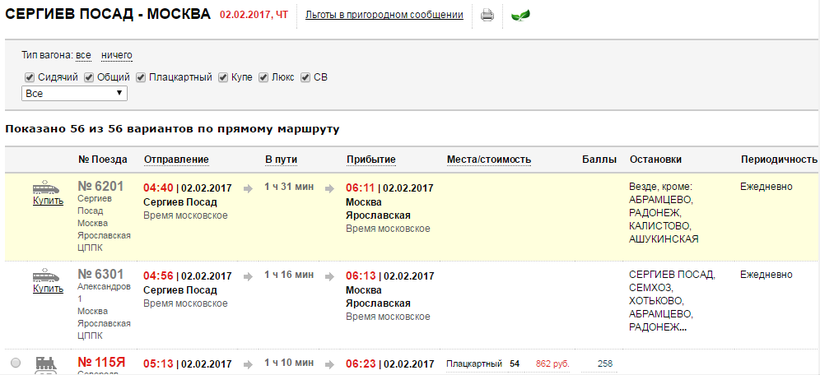The height and width of the screenshot is (375, 820).
Task: Select все carriage type option
Action: 83,55
